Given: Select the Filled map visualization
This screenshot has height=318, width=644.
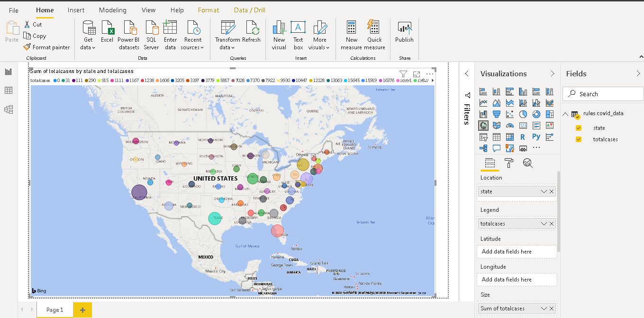Looking at the screenshot, I should point(496,125).
